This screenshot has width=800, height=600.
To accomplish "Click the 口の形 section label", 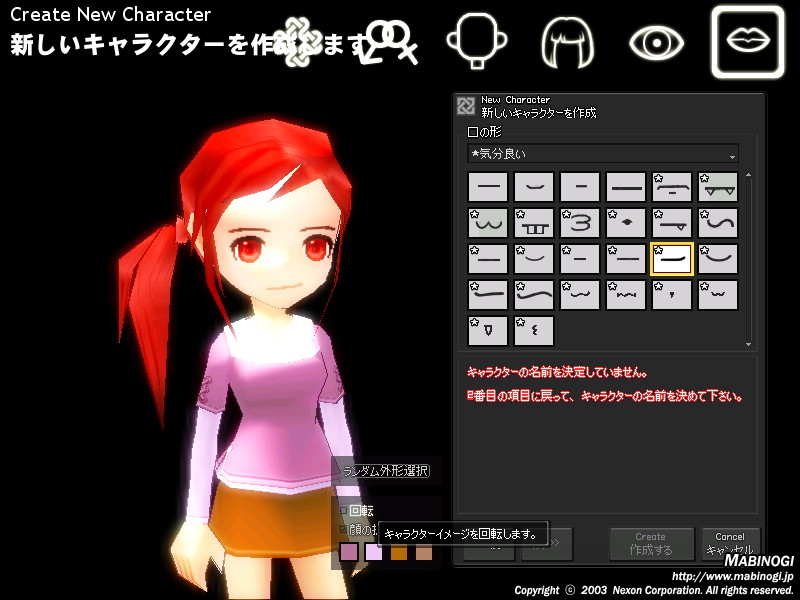I will point(484,132).
